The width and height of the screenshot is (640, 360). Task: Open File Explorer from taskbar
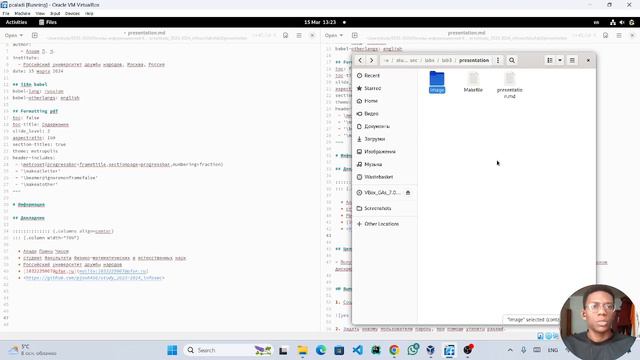(x=302, y=350)
